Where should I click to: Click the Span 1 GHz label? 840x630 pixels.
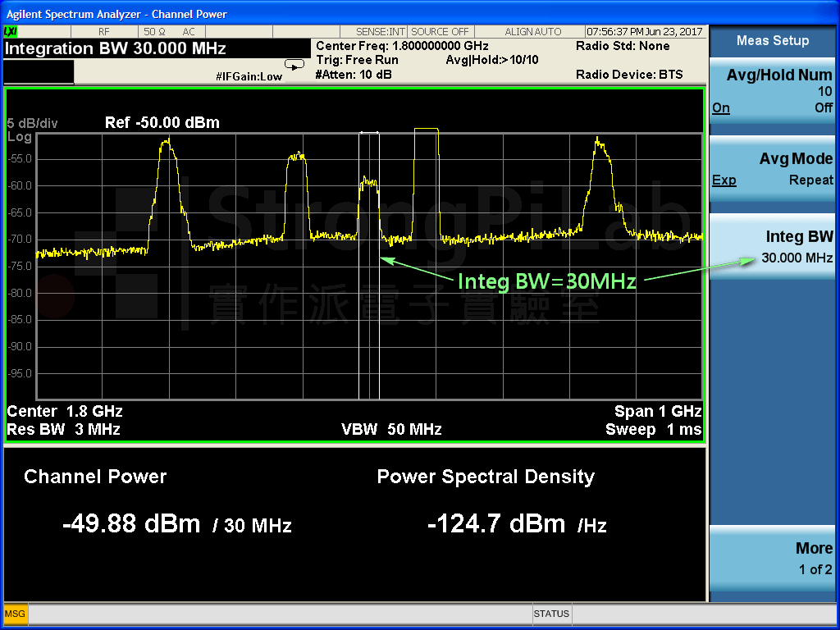[658, 411]
